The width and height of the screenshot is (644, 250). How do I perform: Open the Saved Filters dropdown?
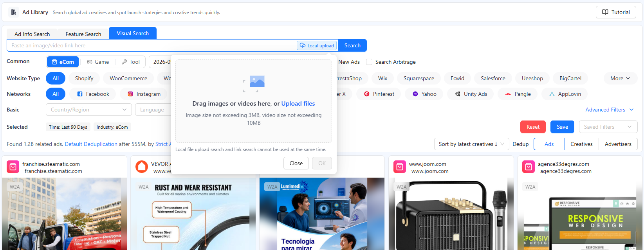608,127
